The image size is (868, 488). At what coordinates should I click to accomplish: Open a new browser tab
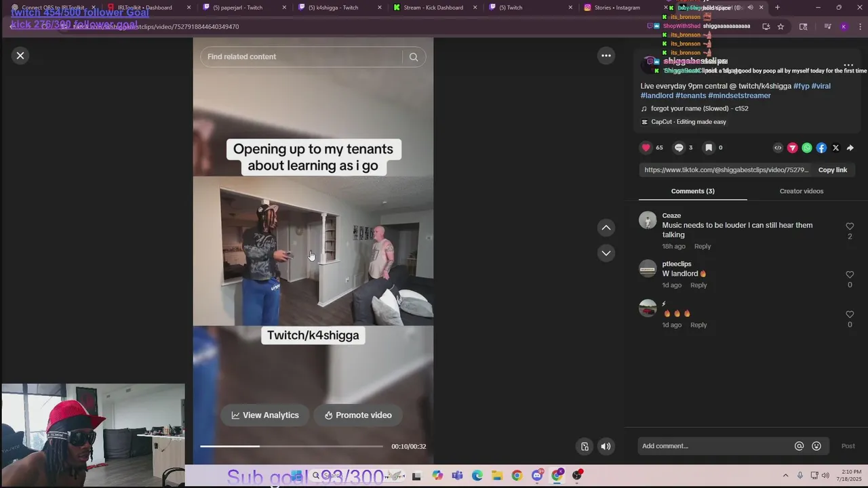pyautogui.click(x=777, y=7)
